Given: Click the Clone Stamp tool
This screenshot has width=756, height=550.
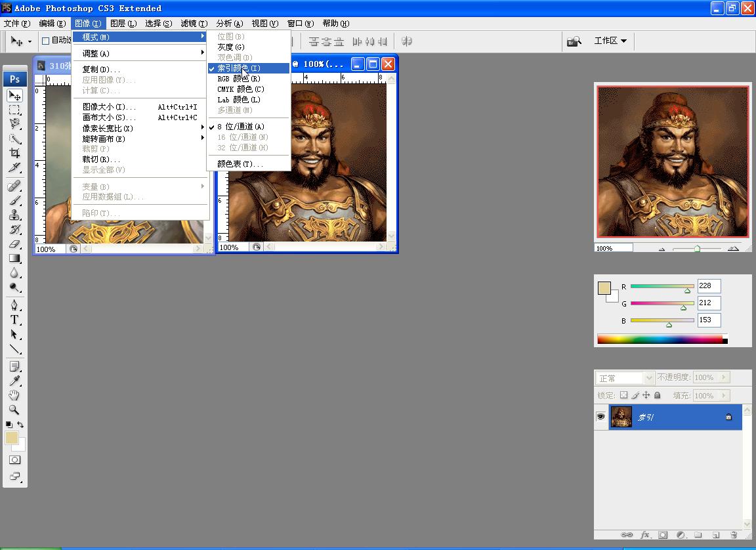Looking at the screenshot, I should pyautogui.click(x=14, y=215).
